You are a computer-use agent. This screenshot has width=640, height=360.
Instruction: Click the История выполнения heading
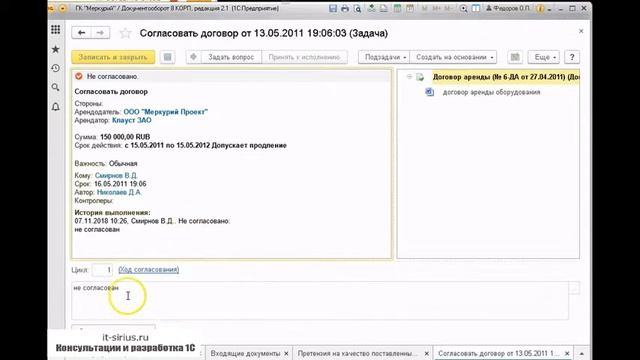112,213
